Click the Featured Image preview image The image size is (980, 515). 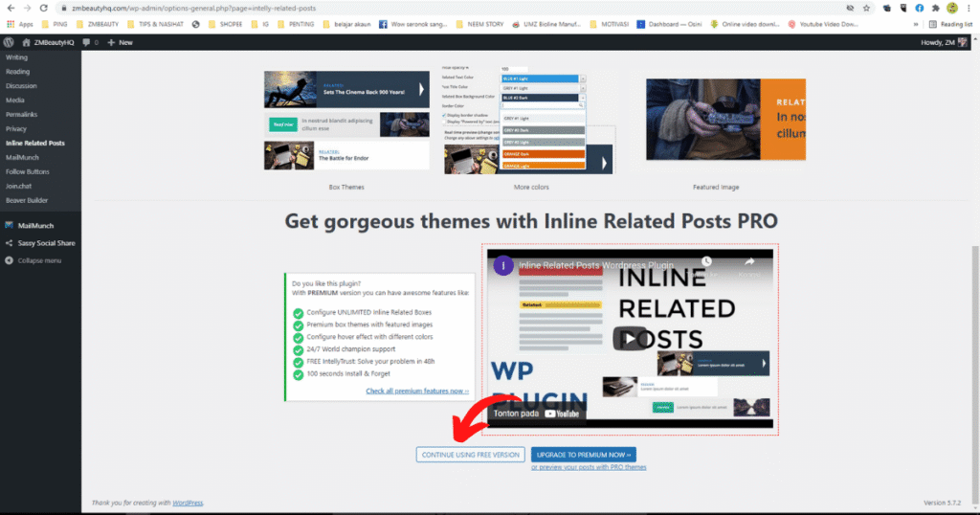coord(725,120)
